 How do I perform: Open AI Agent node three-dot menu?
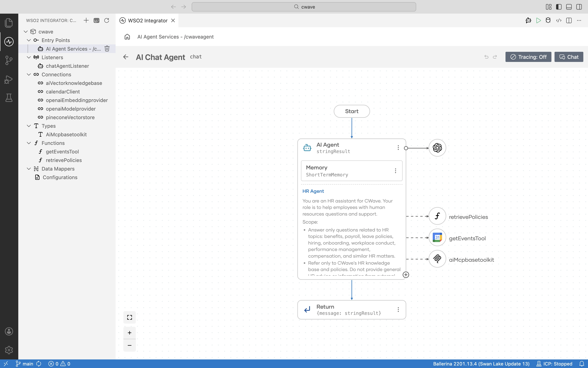click(x=398, y=148)
